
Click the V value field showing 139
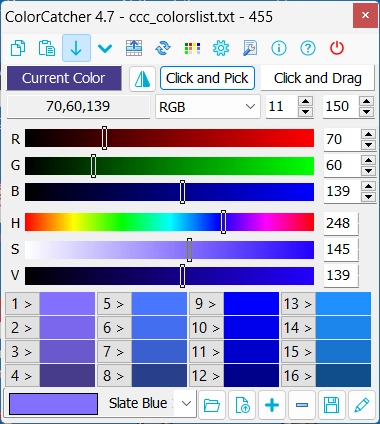341,275
